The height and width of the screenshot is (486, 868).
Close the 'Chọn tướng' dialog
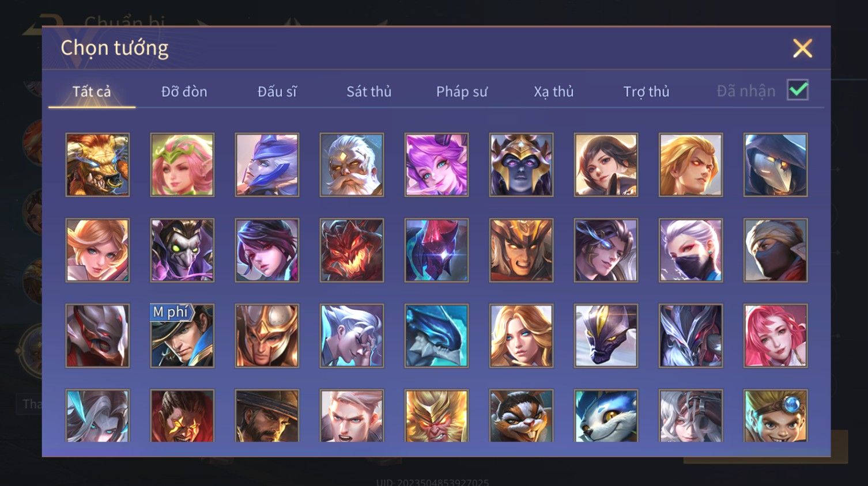coord(802,48)
